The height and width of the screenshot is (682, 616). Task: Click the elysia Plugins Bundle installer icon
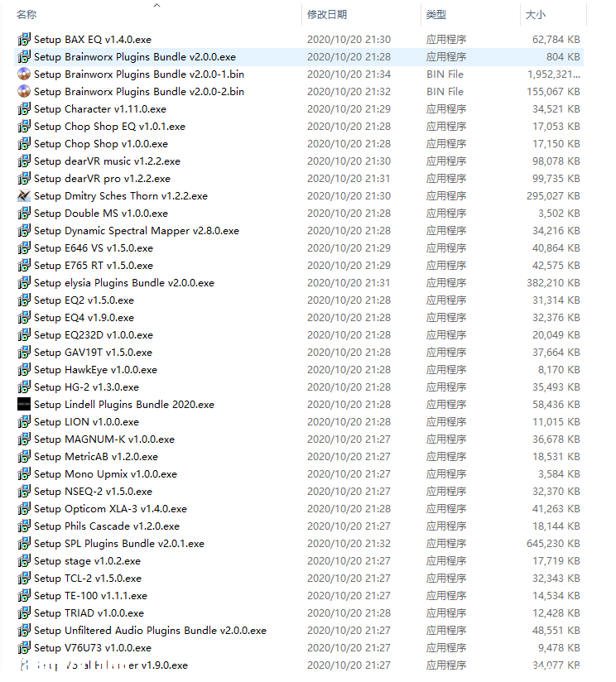pyautogui.click(x=24, y=283)
